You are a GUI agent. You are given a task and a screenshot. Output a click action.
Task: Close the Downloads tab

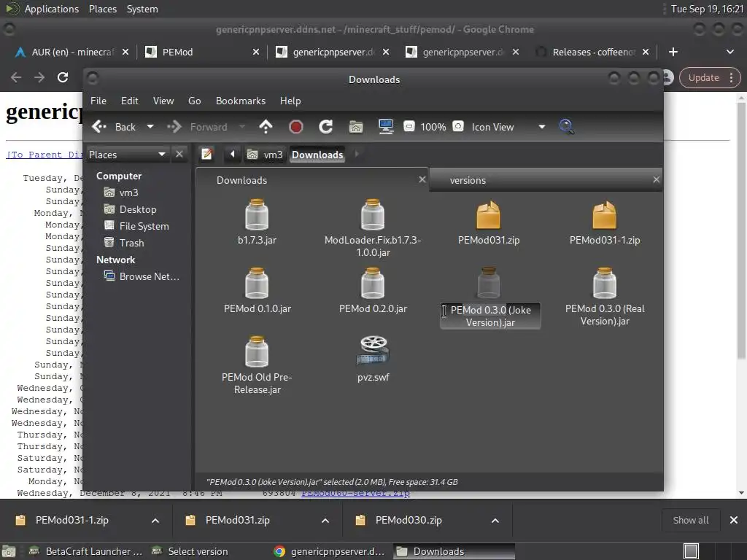pyautogui.click(x=422, y=179)
